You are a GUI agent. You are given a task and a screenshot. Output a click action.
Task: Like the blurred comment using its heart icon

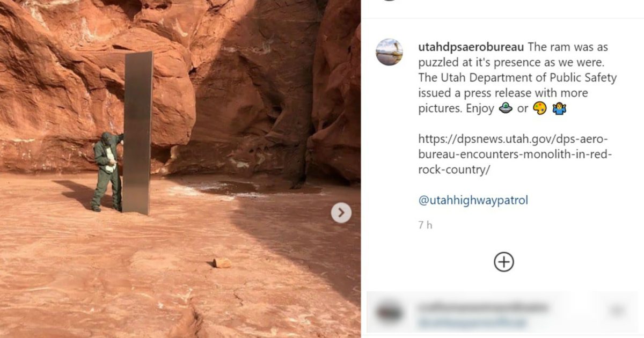(617, 310)
